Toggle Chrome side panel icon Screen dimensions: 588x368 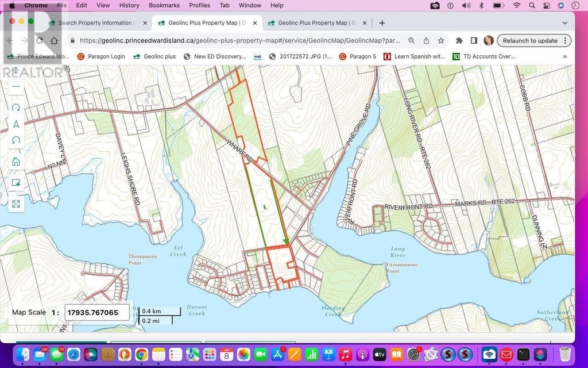(x=474, y=41)
